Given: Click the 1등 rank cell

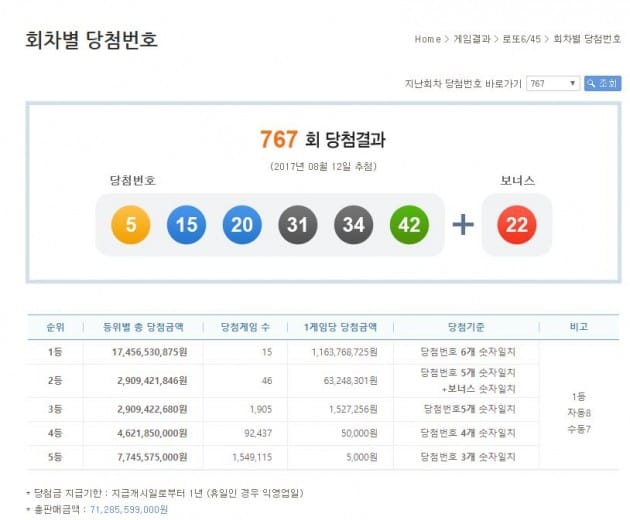Looking at the screenshot, I should 55,352.
